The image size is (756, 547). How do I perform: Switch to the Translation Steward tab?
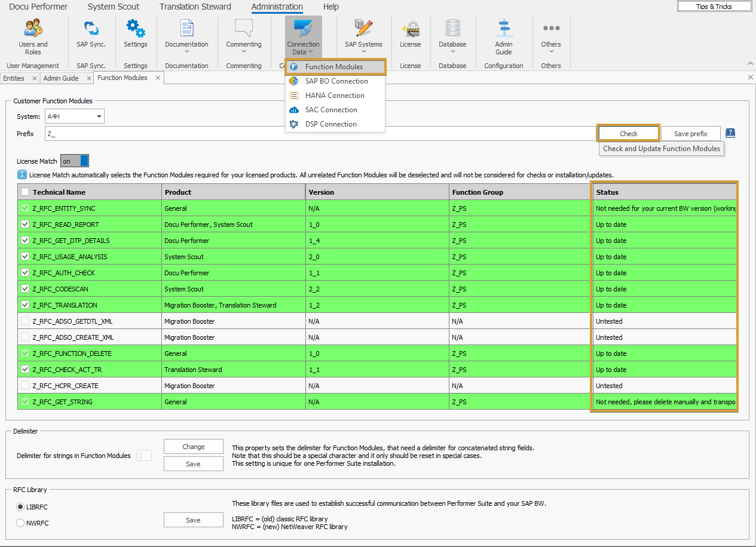[195, 7]
